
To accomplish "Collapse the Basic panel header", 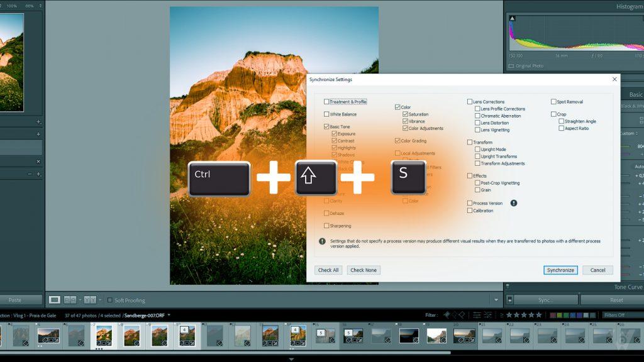I will (636, 94).
